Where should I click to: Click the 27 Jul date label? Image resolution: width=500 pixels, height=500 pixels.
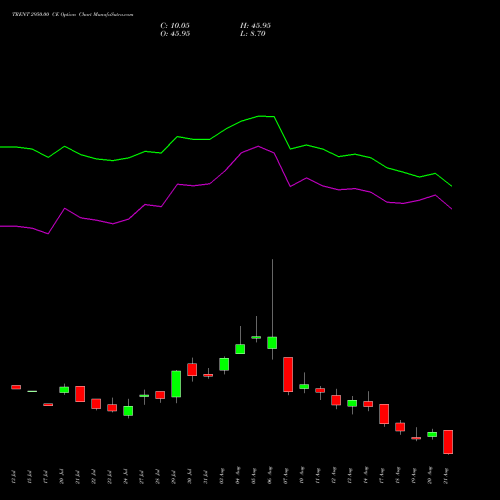click(x=142, y=477)
